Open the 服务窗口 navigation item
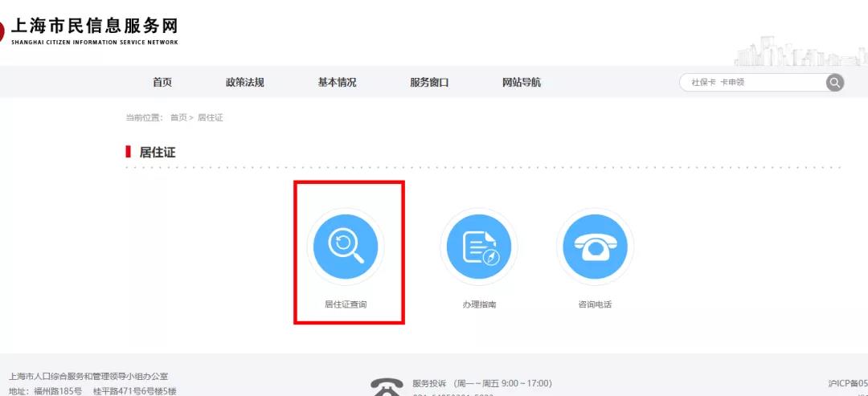 [429, 83]
